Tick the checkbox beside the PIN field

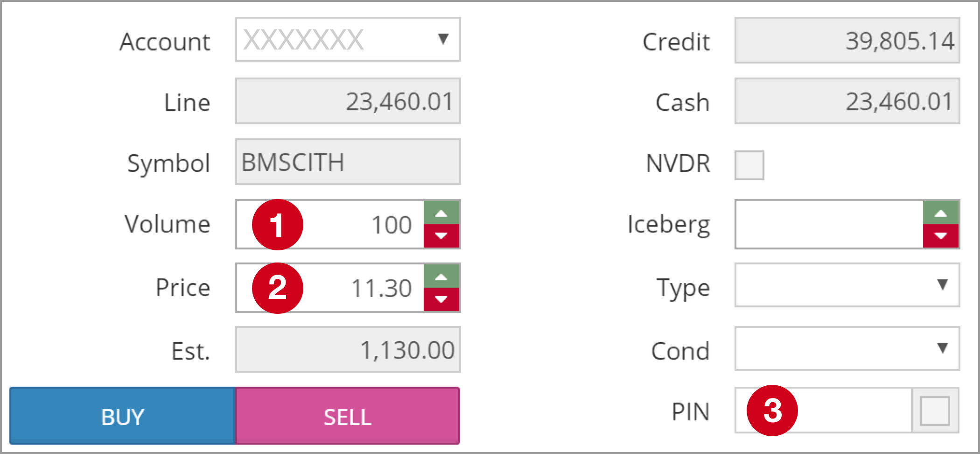(935, 411)
